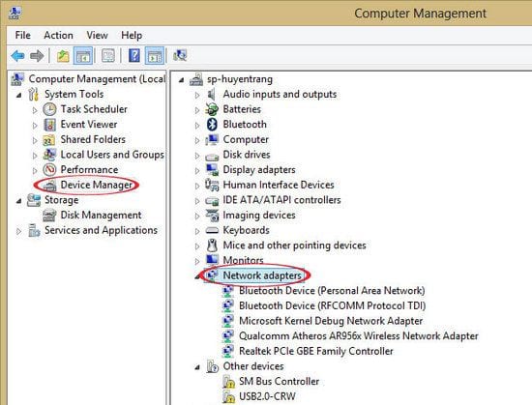This screenshot has height=405, width=532.
Task: Click the Imaging devices camera icon
Action: pos(212,215)
